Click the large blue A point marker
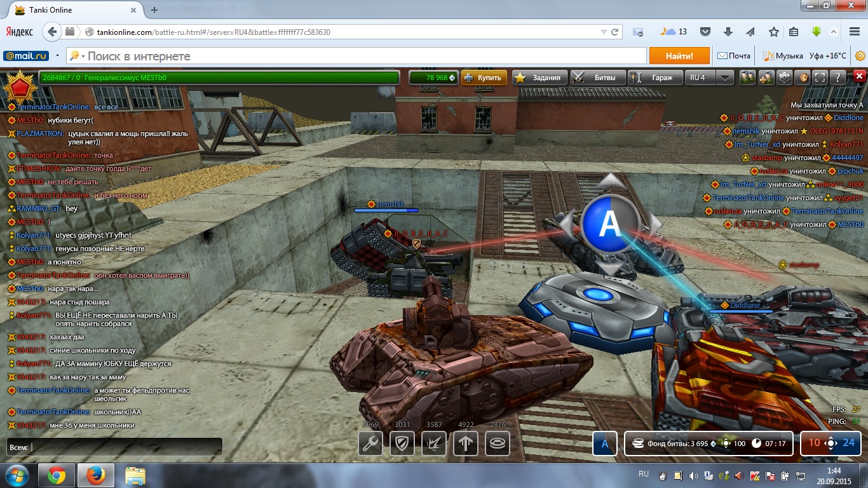The height and width of the screenshot is (488, 868). 609,224
